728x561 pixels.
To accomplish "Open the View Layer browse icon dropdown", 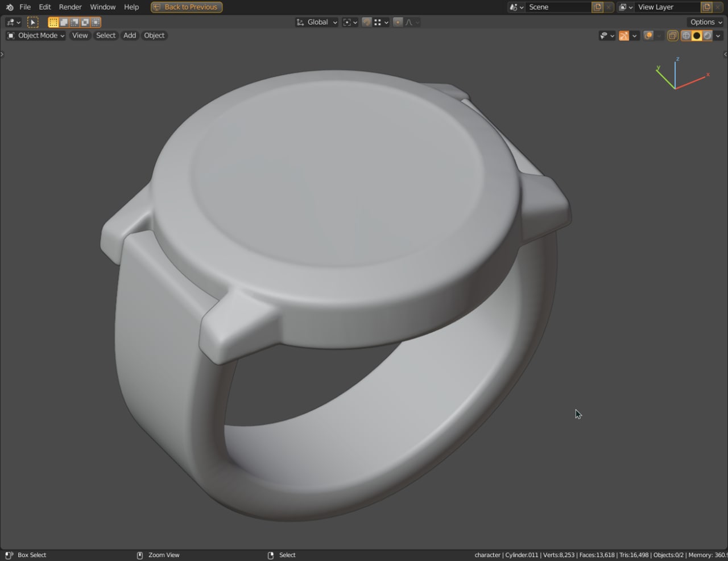I will pyautogui.click(x=626, y=7).
